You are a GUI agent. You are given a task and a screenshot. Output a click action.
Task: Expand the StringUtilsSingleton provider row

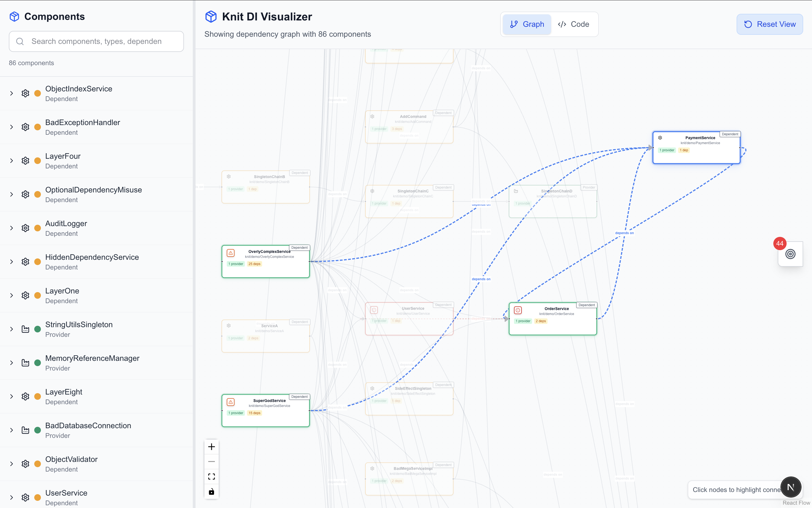coord(11,329)
